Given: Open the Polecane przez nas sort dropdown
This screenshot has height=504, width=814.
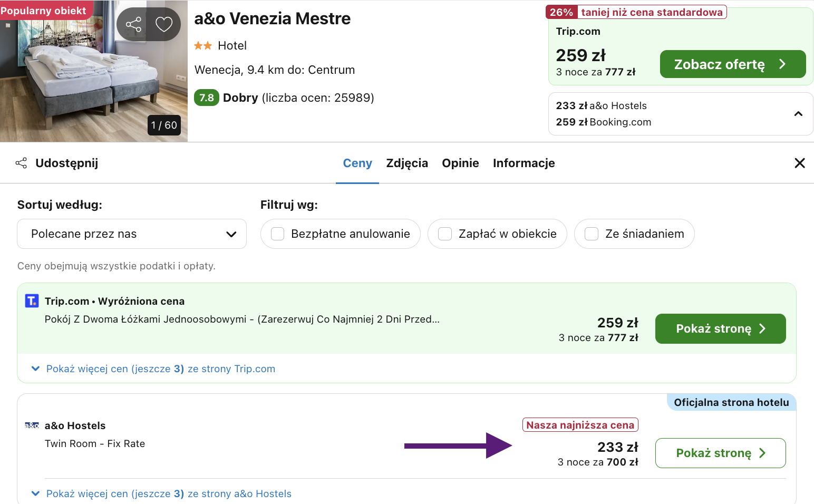Looking at the screenshot, I should (x=132, y=234).
